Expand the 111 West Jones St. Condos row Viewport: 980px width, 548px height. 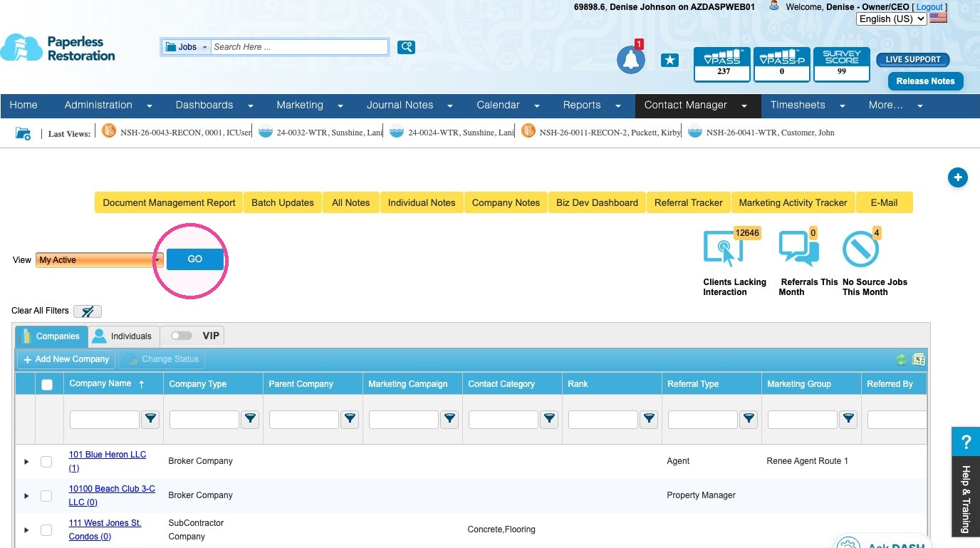click(x=26, y=530)
